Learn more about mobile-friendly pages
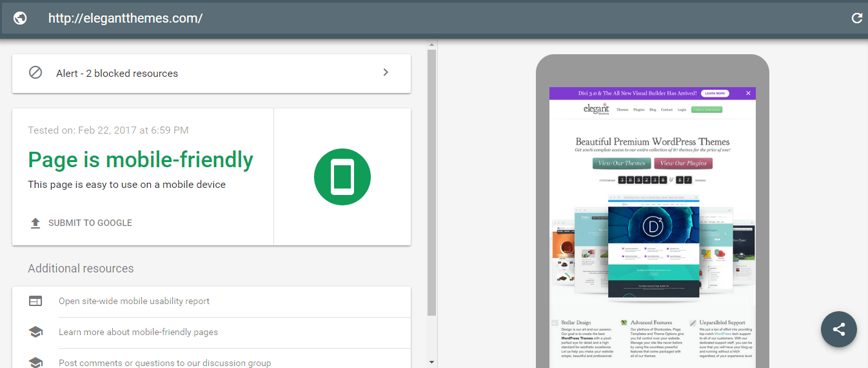The width and height of the screenshot is (868, 368). 138,332
